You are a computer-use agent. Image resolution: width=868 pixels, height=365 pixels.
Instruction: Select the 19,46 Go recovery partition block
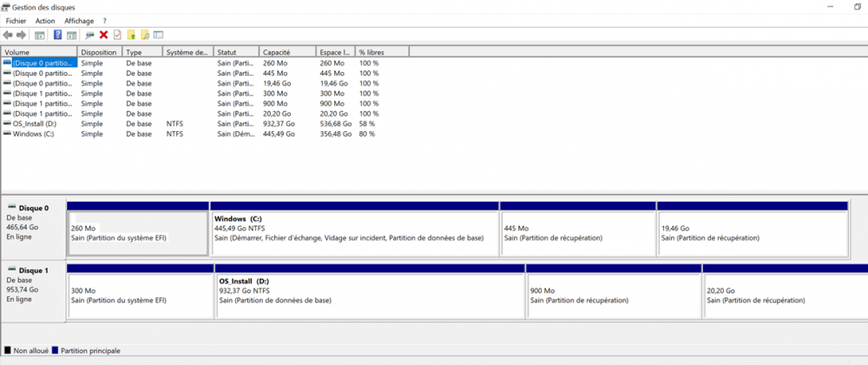pyautogui.click(x=752, y=233)
